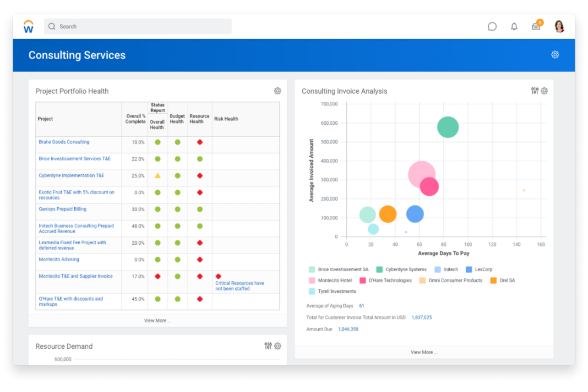The height and width of the screenshot is (392, 588).
Task: Toggle Orel SA legend swatch
Action: (493, 280)
